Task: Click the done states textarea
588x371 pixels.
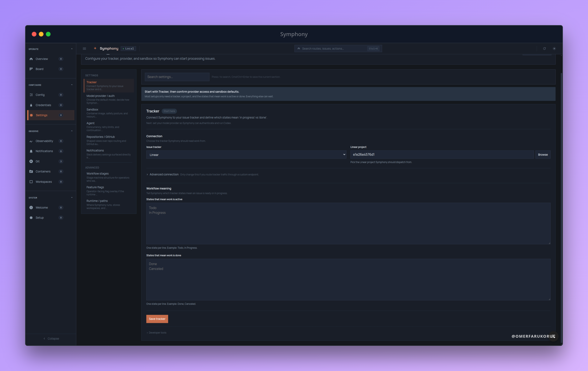Action: pyautogui.click(x=348, y=279)
